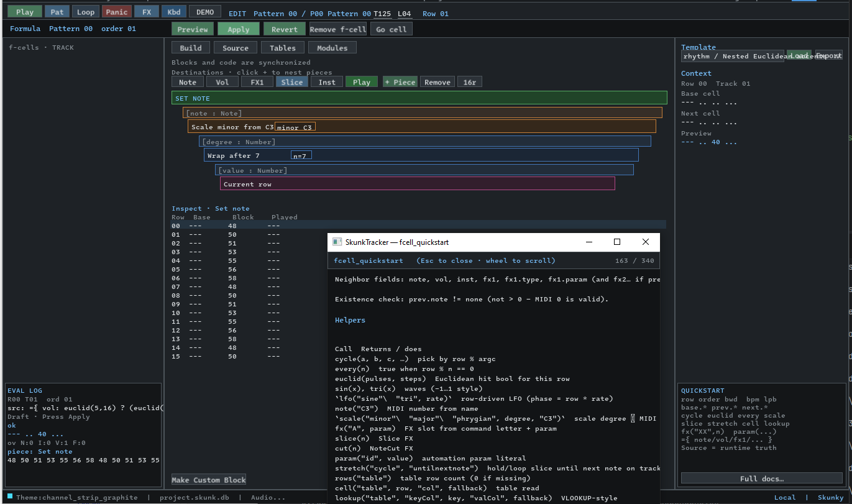The height and width of the screenshot is (504, 852).
Task: Click the [degree : Number] slot
Action: (425, 142)
